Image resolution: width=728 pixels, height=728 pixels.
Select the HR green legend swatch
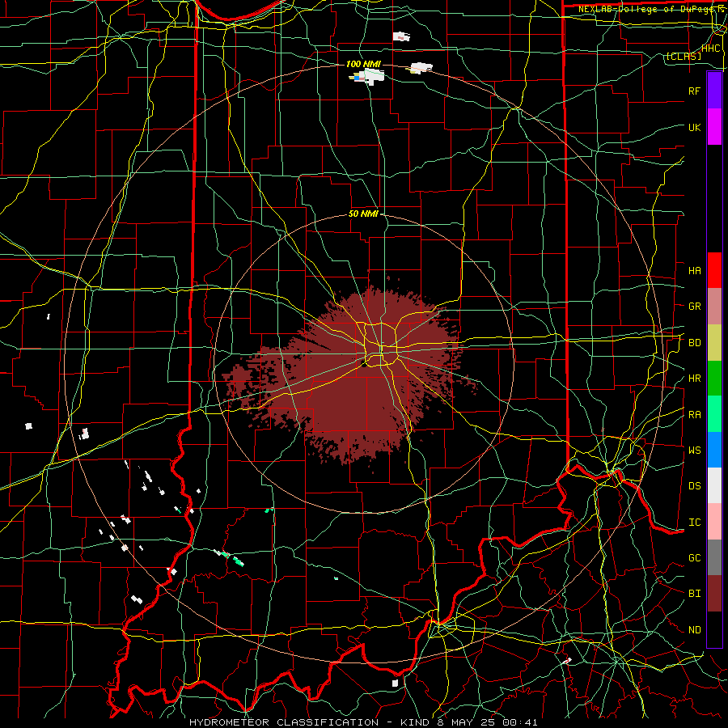[714, 378]
